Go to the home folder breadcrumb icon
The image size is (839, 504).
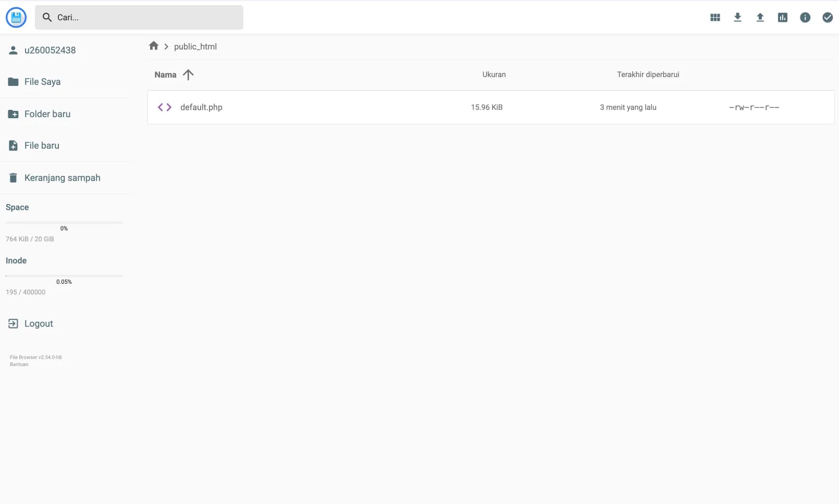click(154, 46)
